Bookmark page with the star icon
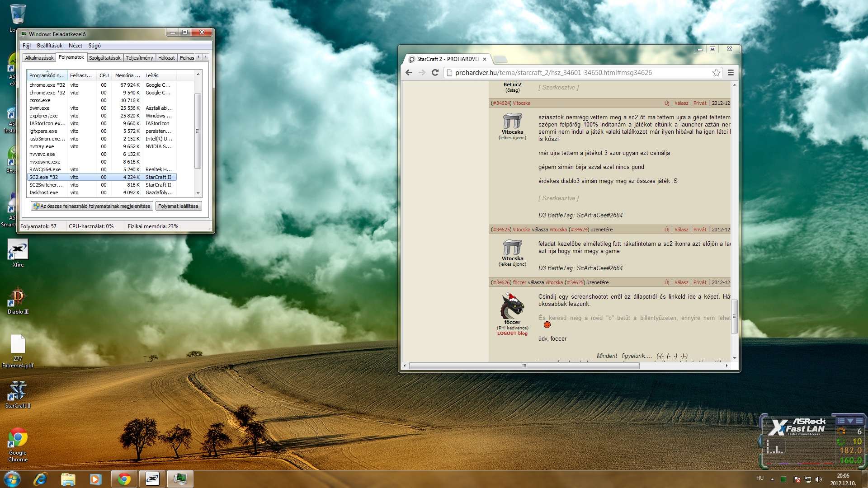Image resolution: width=868 pixels, height=488 pixels. point(716,73)
